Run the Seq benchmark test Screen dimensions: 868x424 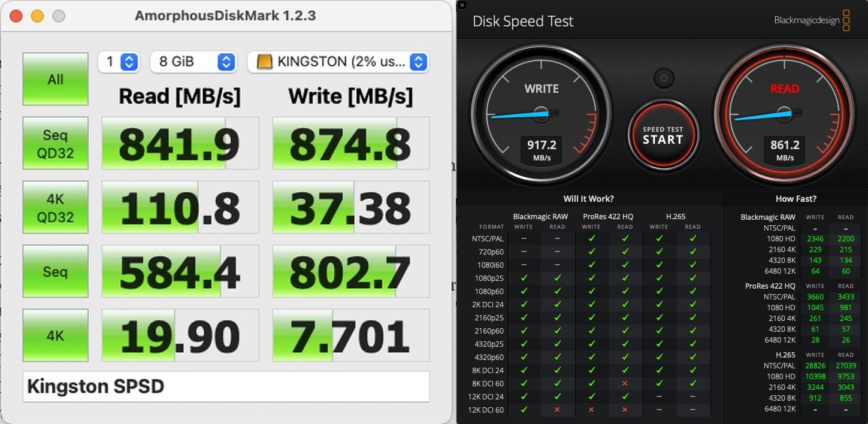coord(55,272)
